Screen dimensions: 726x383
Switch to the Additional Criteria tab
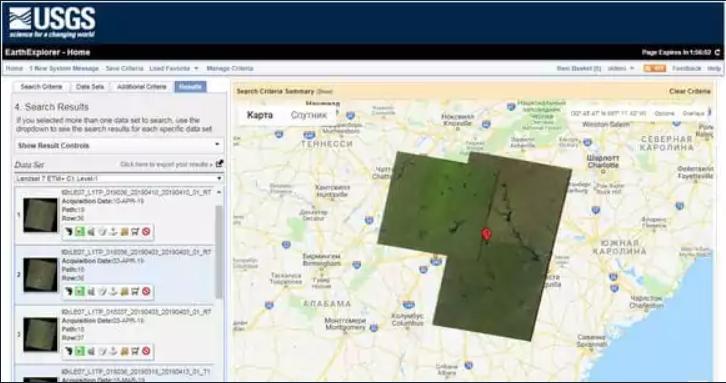(141, 87)
